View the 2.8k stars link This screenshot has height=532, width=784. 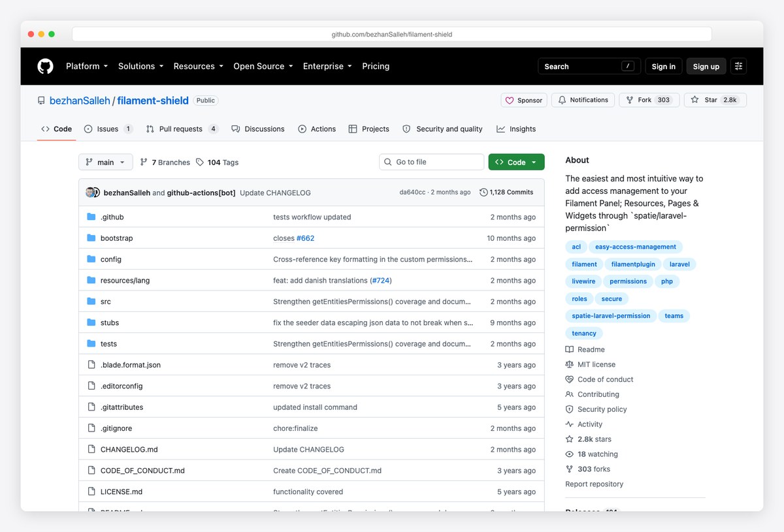[x=588, y=439]
